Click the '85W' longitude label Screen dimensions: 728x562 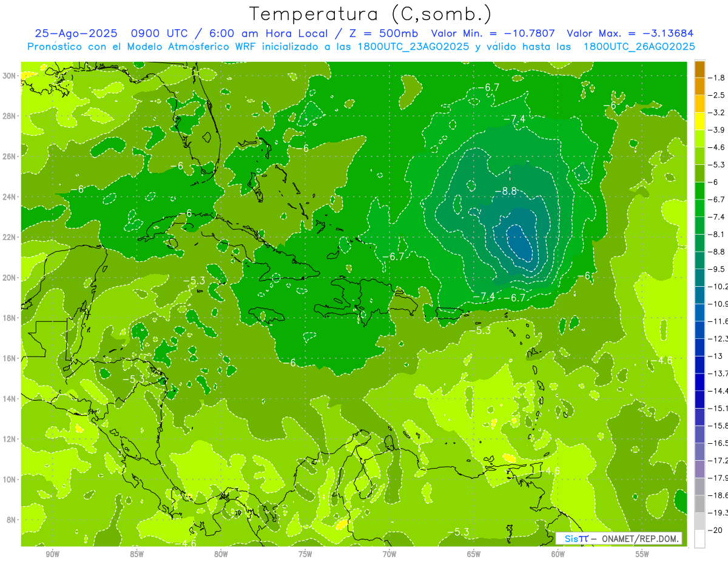coord(137,554)
